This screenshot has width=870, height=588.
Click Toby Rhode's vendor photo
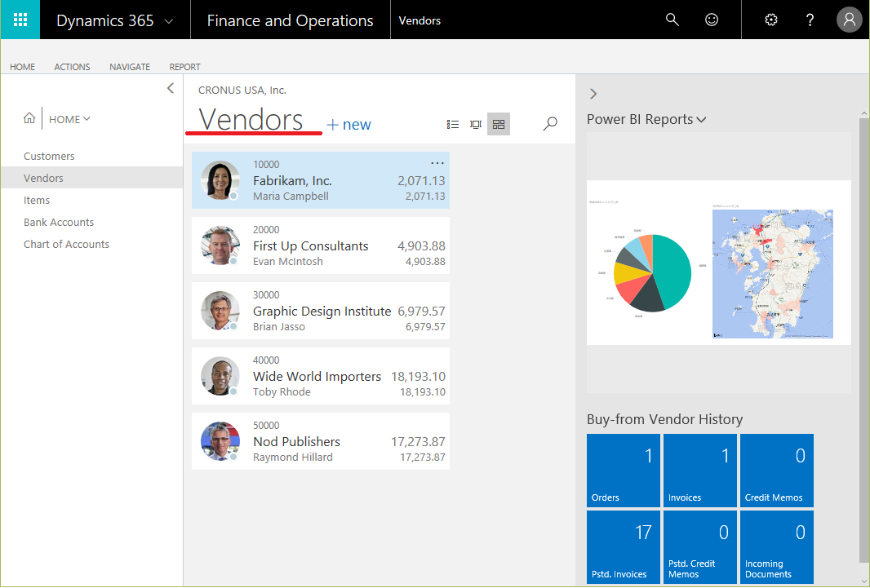click(x=220, y=376)
